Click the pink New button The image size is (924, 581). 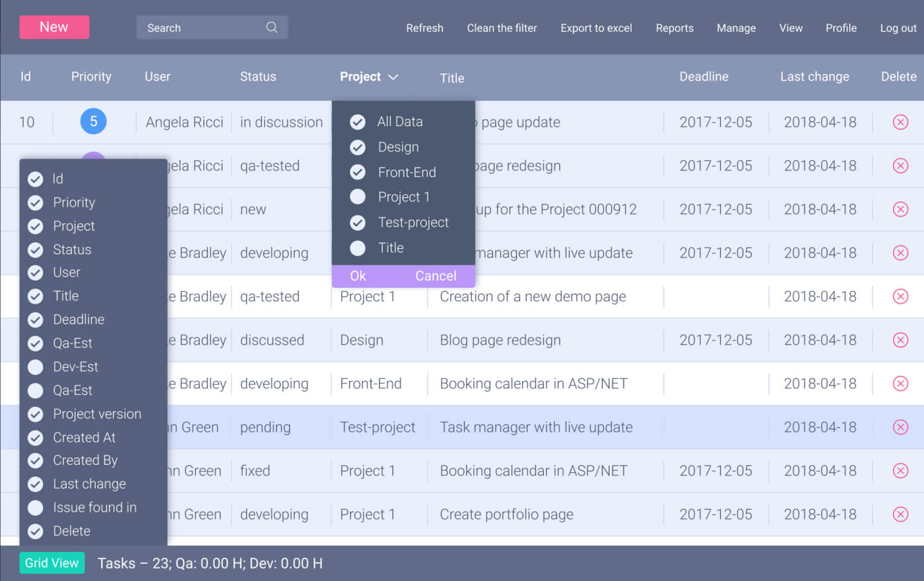[x=54, y=27]
